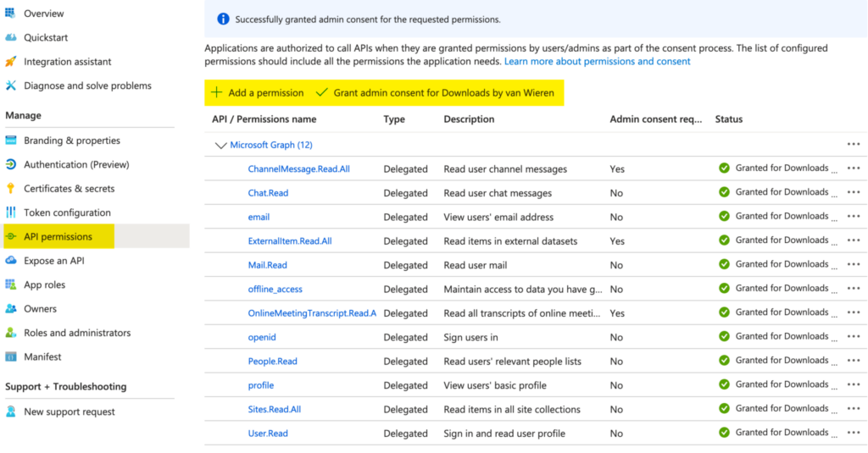
Task: Open Manifest in the sidebar
Action: coord(42,356)
